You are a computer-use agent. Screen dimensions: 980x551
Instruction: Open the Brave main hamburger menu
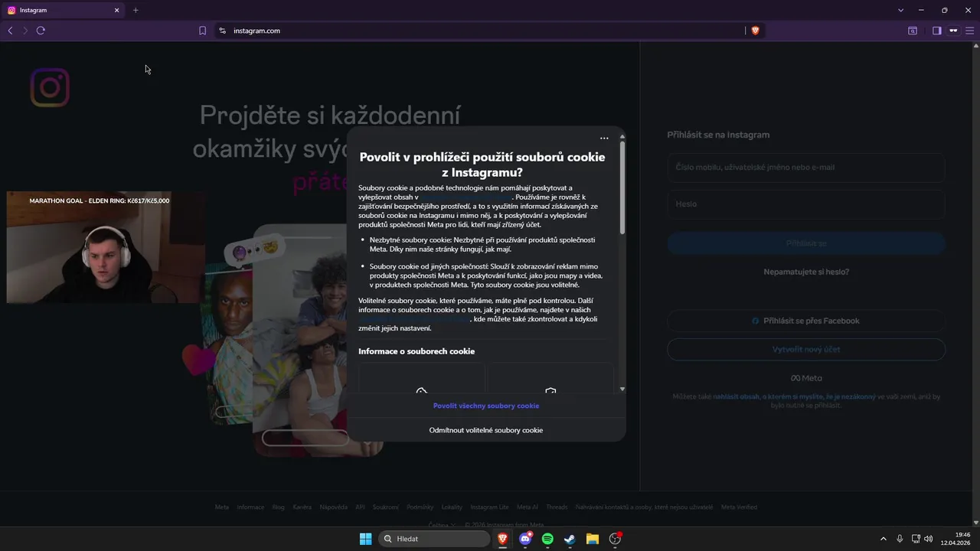click(x=969, y=31)
